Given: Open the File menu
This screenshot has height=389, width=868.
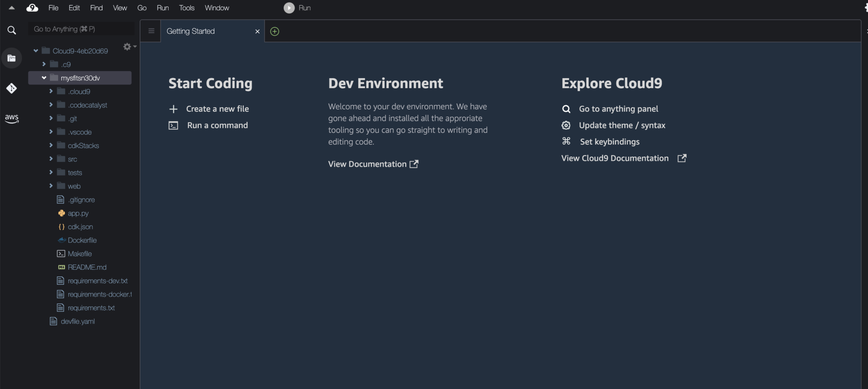Looking at the screenshot, I should (53, 8).
